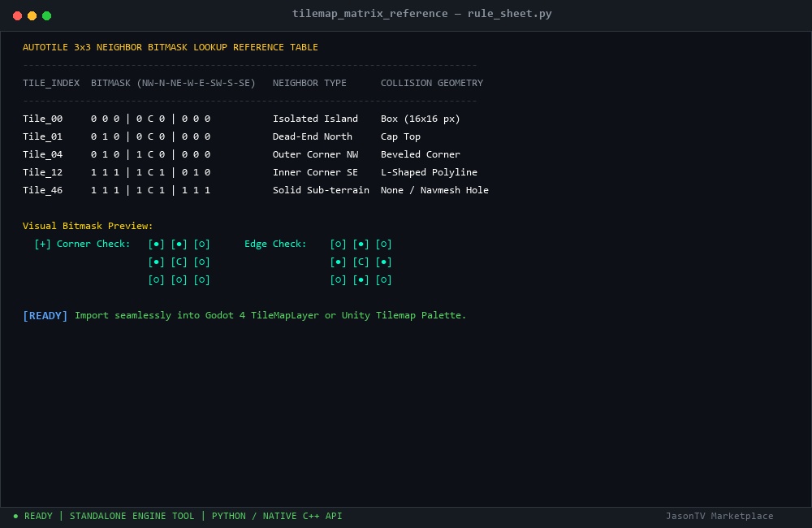Click the TILE_INDEX column header

pos(51,83)
